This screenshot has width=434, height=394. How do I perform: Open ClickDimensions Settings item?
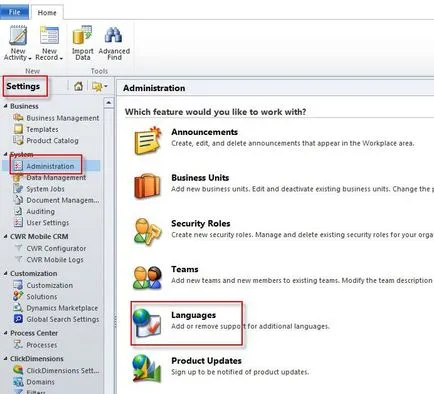click(x=63, y=370)
